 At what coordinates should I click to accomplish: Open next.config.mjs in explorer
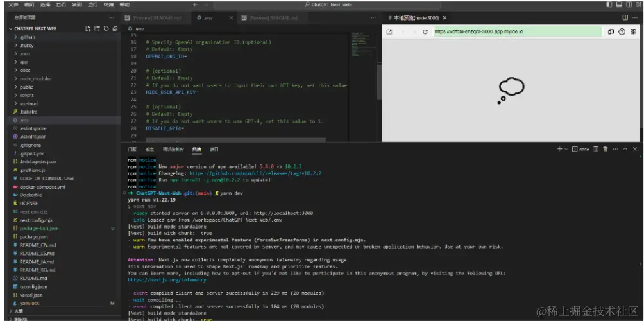(x=36, y=220)
